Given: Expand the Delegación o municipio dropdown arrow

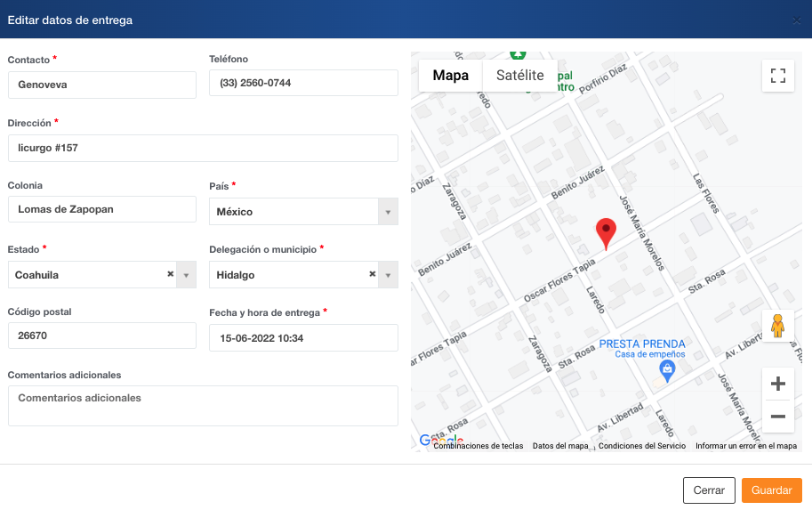Looking at the screenshot, I should point(388,275).
